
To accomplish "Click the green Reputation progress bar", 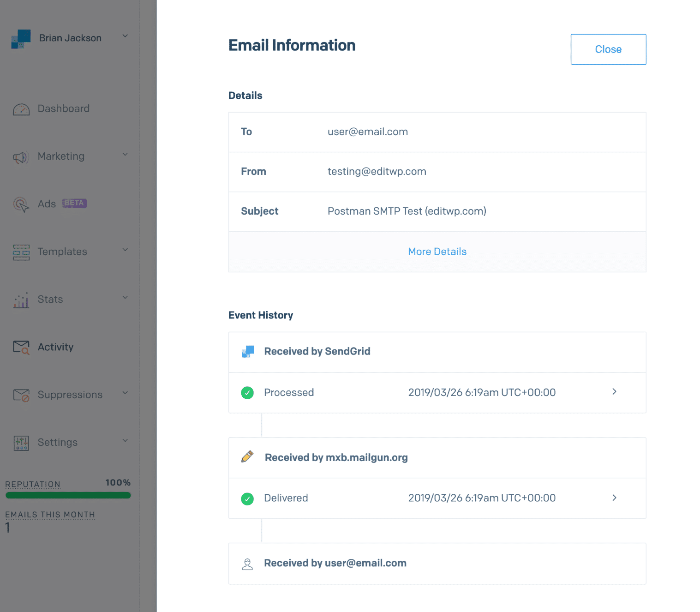I will (68, 495).
